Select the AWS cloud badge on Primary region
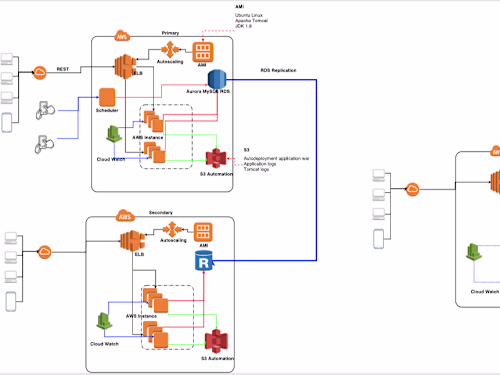This screenshot has height=375, width=500. click(122, 36)
